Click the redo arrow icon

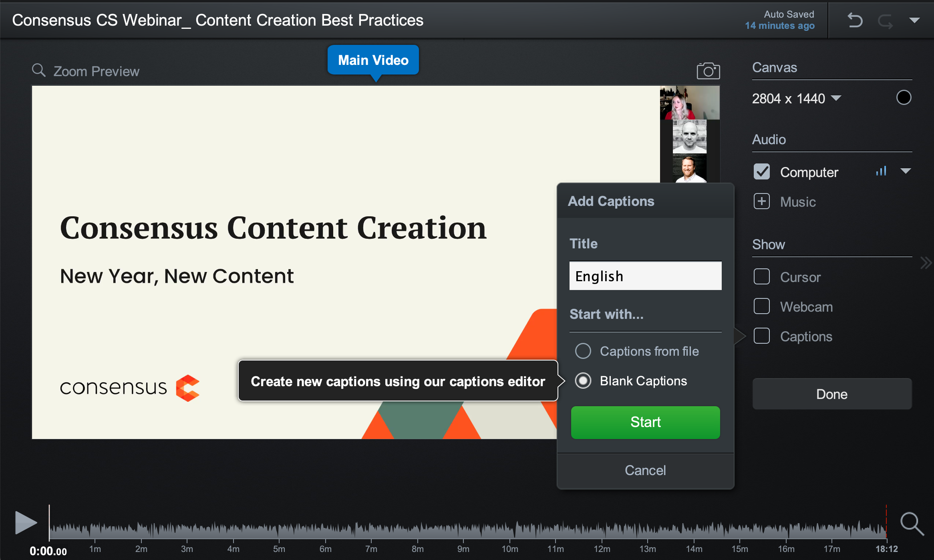886,21
